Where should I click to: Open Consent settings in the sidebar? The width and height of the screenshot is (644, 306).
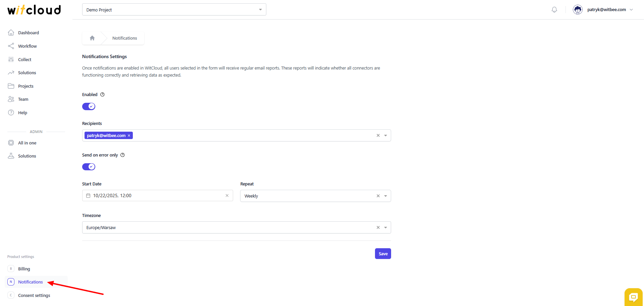(x=34, y=295)
